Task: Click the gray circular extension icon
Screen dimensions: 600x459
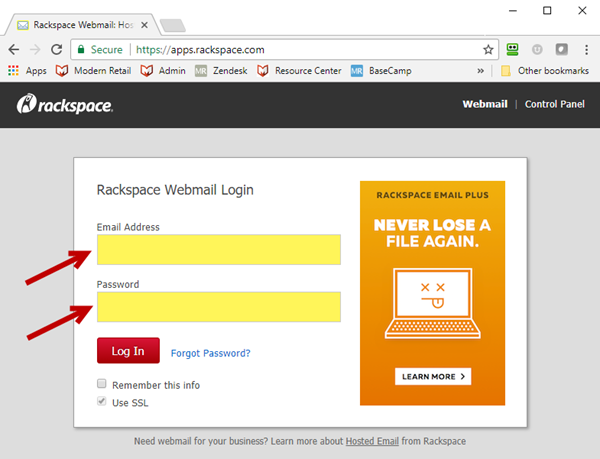Action: pyautogui.click(x=537, y=49)
